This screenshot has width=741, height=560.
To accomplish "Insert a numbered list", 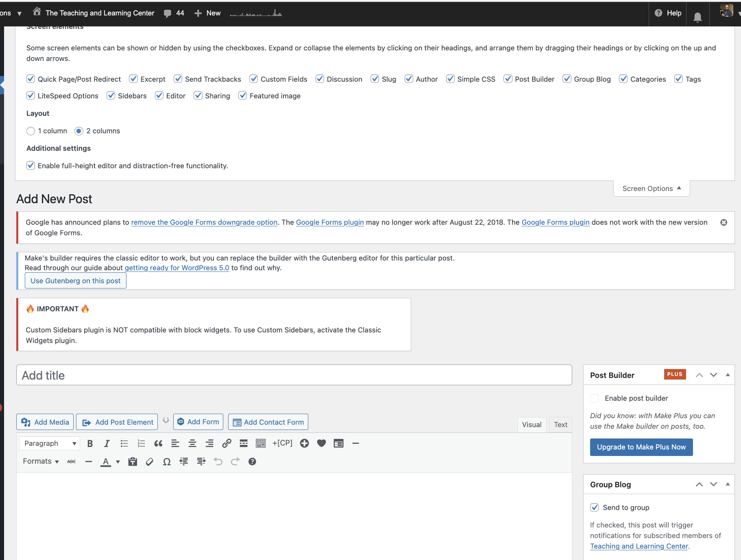I will point(141,443).
